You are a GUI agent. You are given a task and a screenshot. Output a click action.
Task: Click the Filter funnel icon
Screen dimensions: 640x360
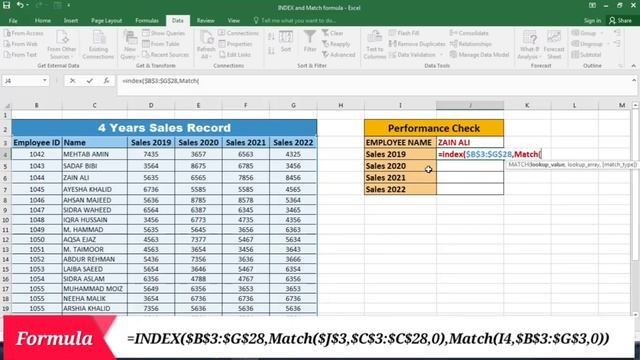click(x=310, y=41)
